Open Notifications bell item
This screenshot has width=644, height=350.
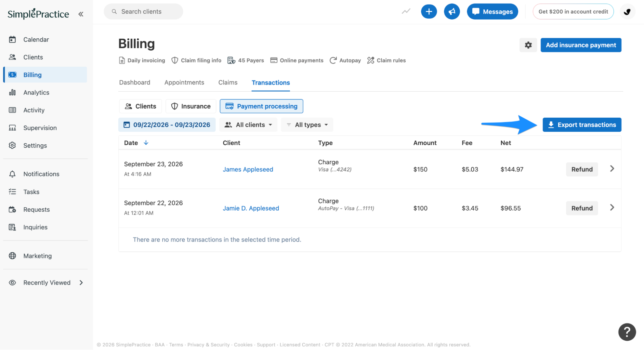coord(45,174)
